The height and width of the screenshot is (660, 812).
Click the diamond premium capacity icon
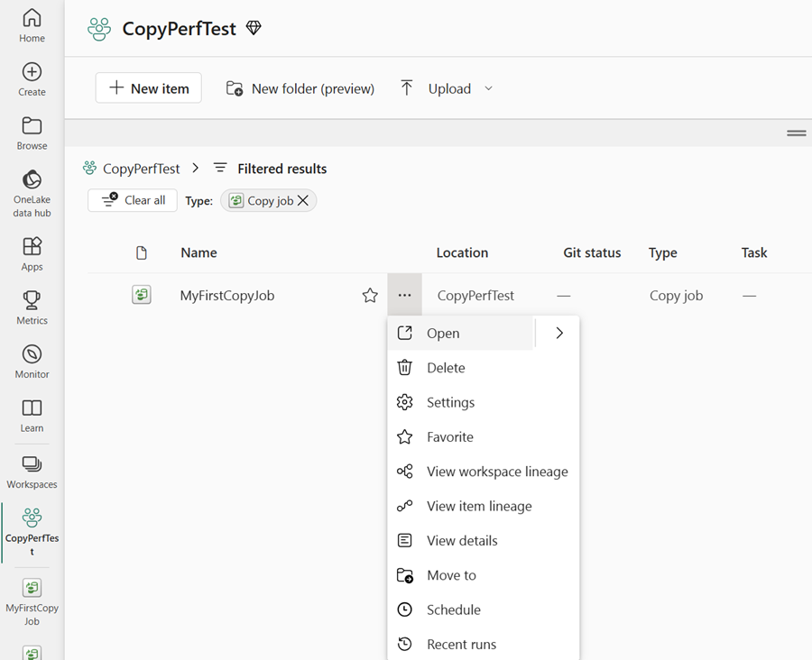tap(254, 28)
